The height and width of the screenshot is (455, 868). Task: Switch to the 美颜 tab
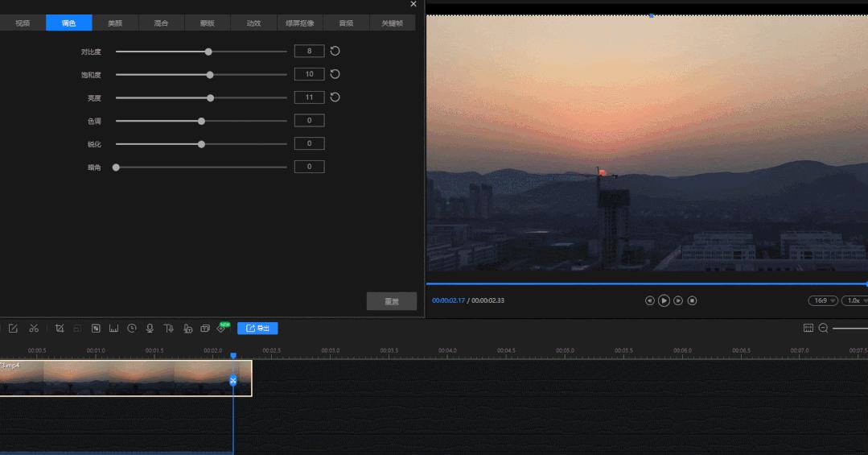pos(115,23)
